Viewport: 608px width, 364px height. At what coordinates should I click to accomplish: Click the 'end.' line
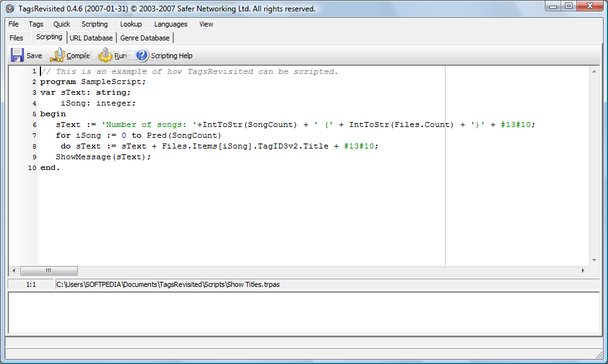coord(50,168)
